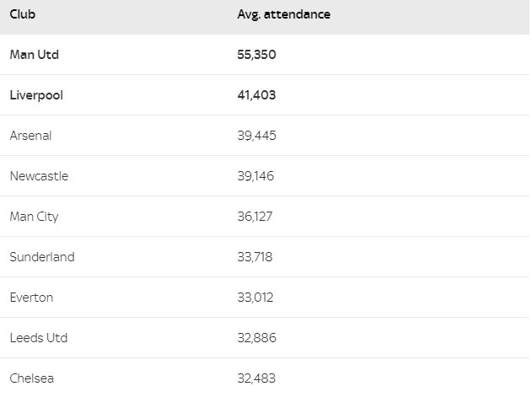Click Liverpool attendance value 41,403
The width and height of the screenshot is (532, 397).
pos(256,95)
